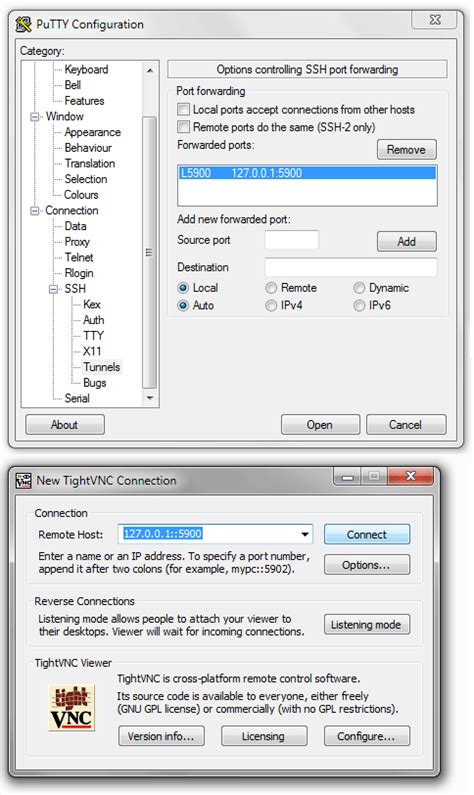The height and width of the screenshot is (795, 474).
Task: Click the PuTTY Open button
Action: pos(320,425)
